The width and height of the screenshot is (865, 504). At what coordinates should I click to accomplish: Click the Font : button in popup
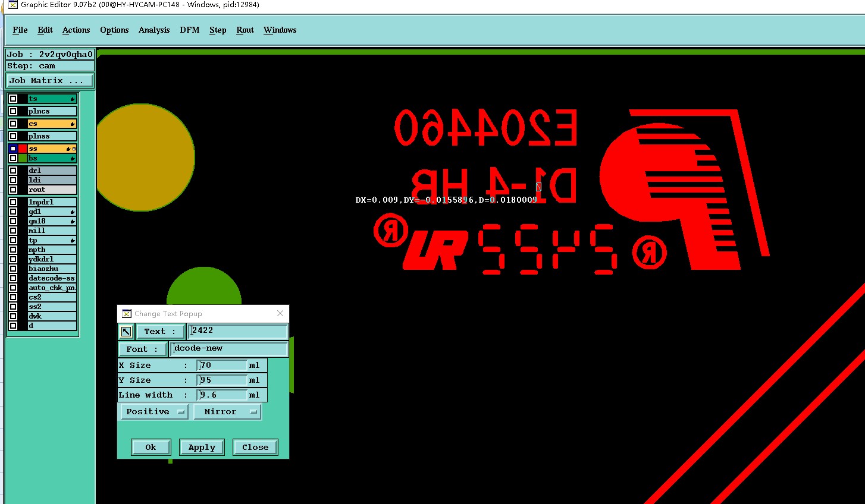(142, 349)
